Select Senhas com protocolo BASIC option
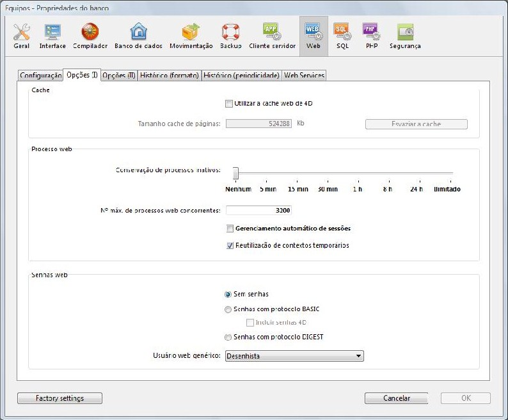The height and width of the screenshot is (420, 508). pyautogui.click(x=228, y=310)
